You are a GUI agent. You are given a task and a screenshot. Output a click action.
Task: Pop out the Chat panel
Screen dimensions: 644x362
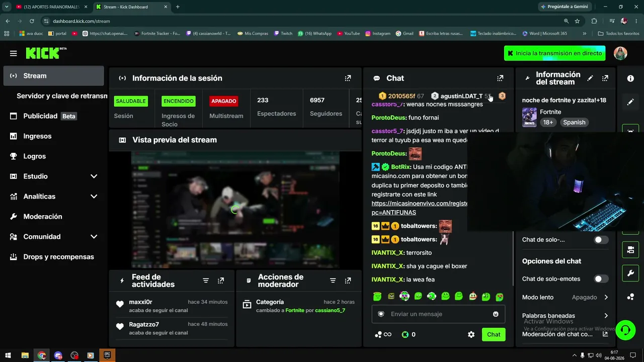click(x=500, y=78)
